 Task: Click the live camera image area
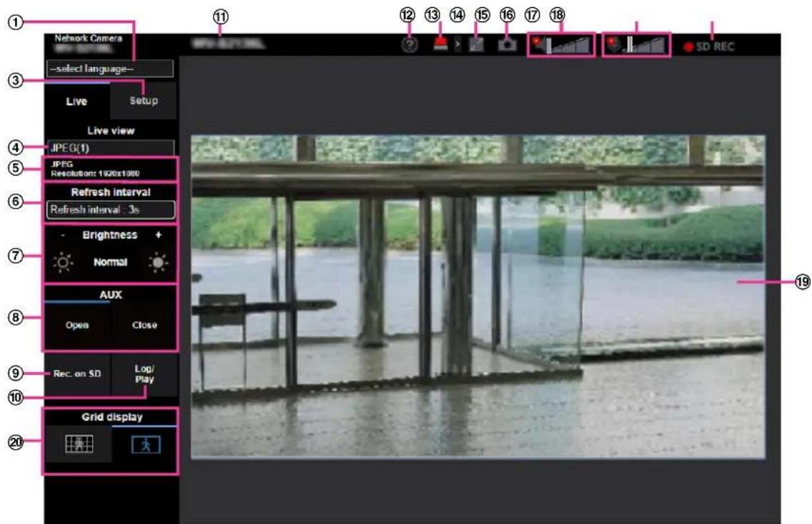tap(478, 297)
